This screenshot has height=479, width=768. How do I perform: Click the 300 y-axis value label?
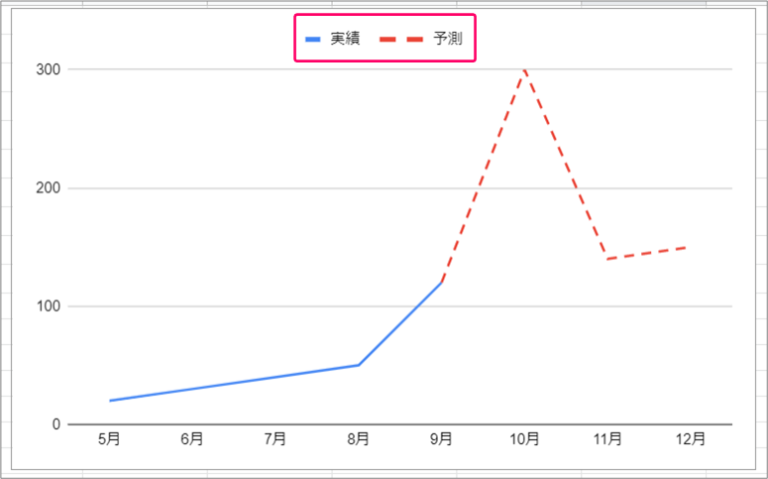[49, 70]
